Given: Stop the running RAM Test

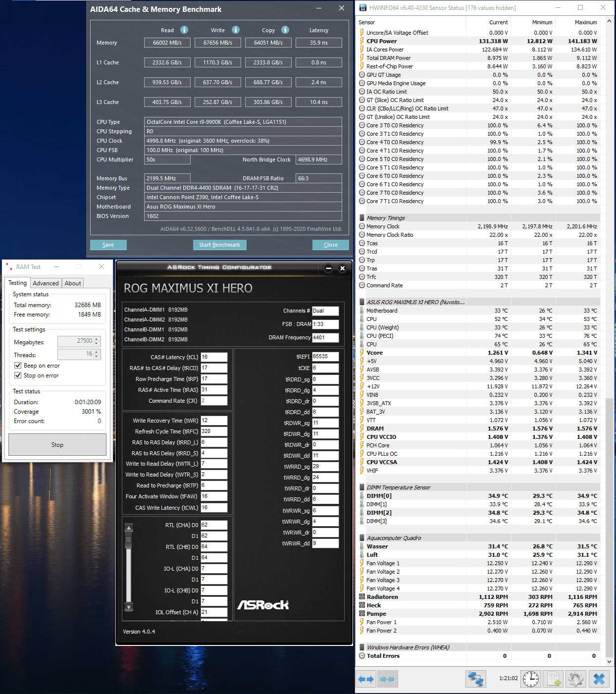Looking at the screenshot, I should (57, 445).
